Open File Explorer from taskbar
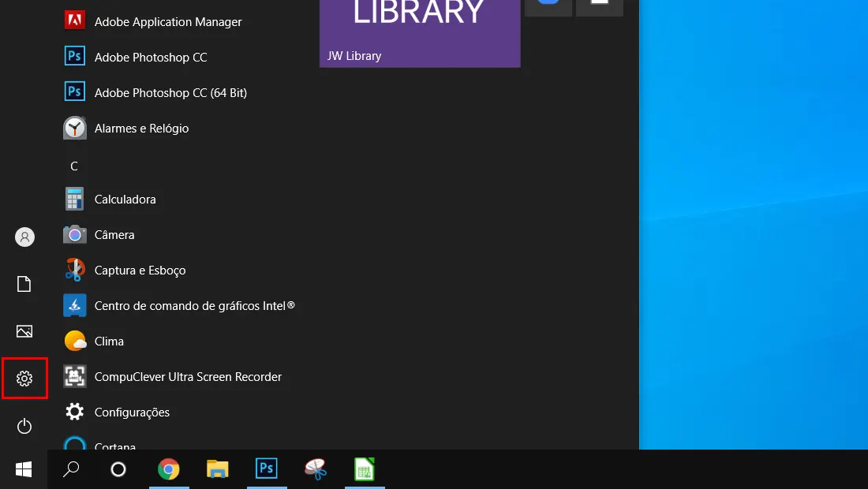 [218, 469]
